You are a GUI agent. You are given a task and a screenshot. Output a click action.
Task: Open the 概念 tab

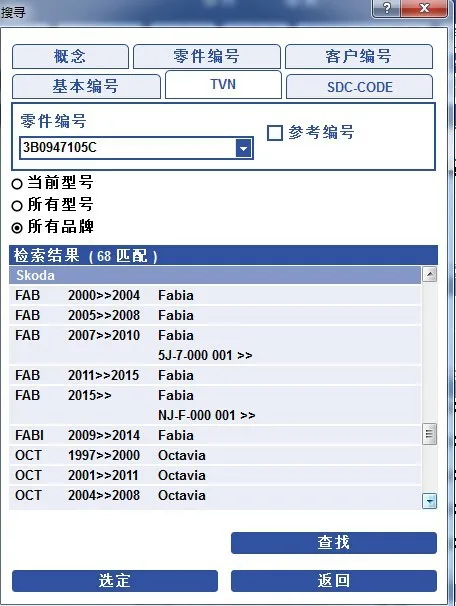(70, 56)
